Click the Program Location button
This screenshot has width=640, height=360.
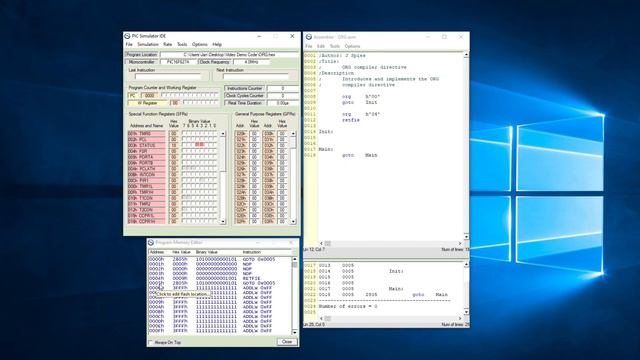pos(141,54)
